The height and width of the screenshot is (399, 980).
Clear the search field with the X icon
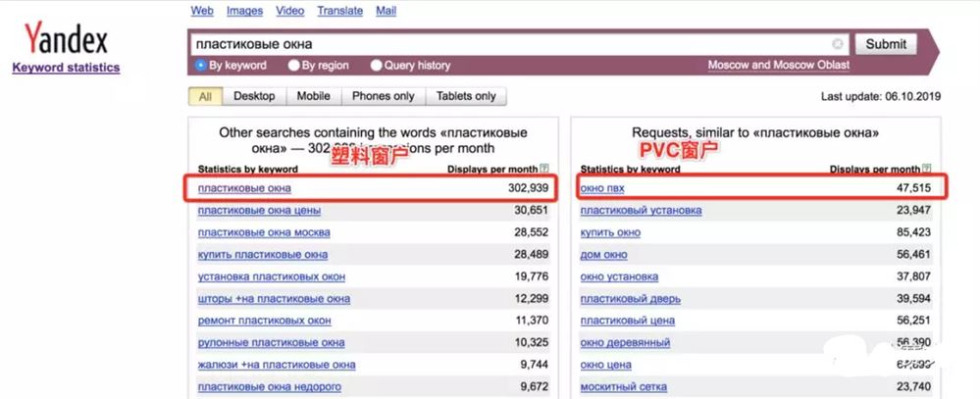(838, 44)
